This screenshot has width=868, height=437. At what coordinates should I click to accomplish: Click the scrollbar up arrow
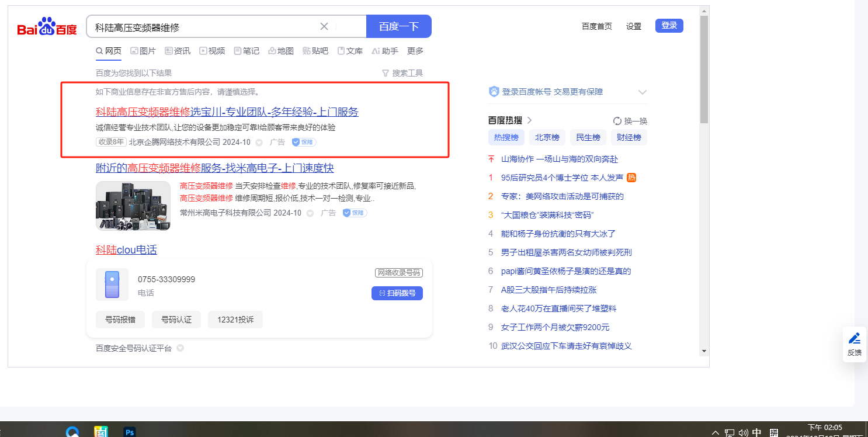[704, 11]
